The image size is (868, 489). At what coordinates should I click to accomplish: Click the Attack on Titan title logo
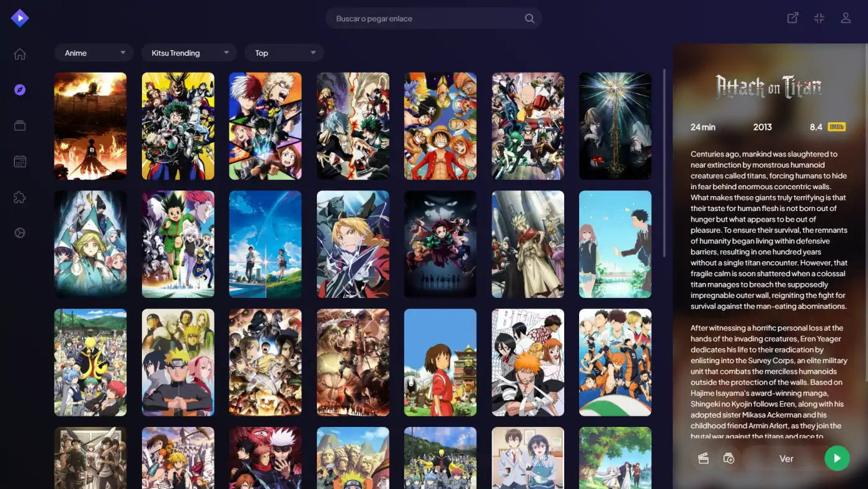coord(769,87)
